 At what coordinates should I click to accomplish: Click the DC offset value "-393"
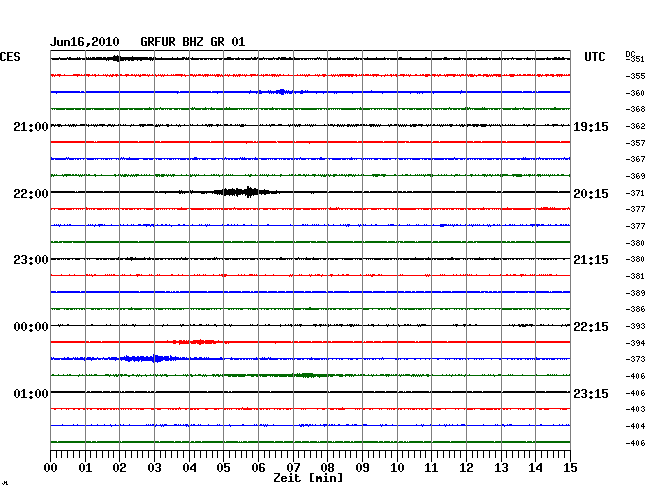tap(635, 326)
